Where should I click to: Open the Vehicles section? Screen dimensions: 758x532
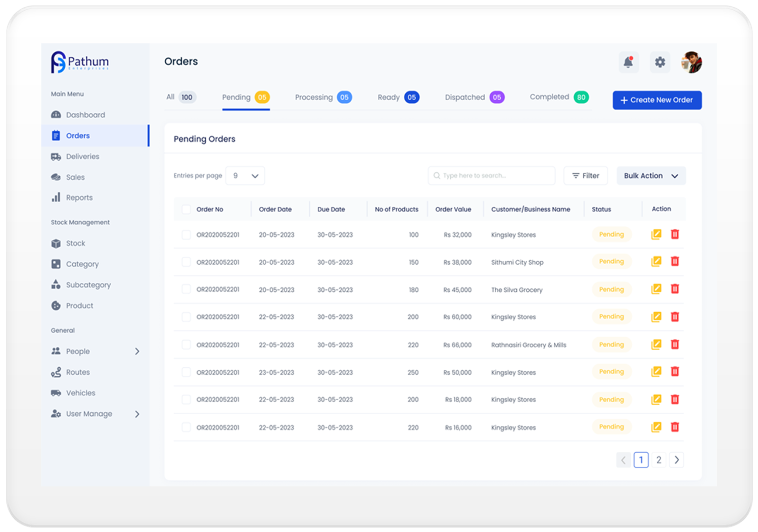[x=80, y=393]
